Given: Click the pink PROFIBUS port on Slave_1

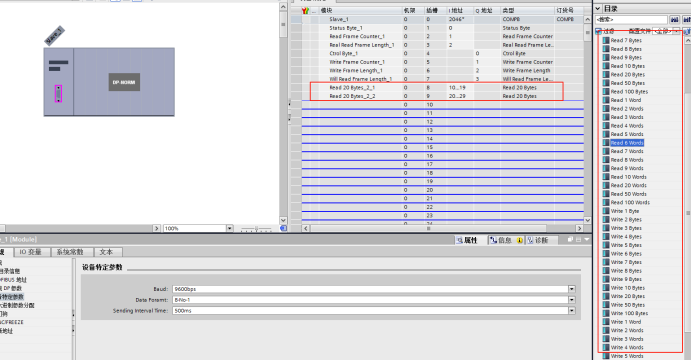Looking at the screenshot, I should 58,94.
